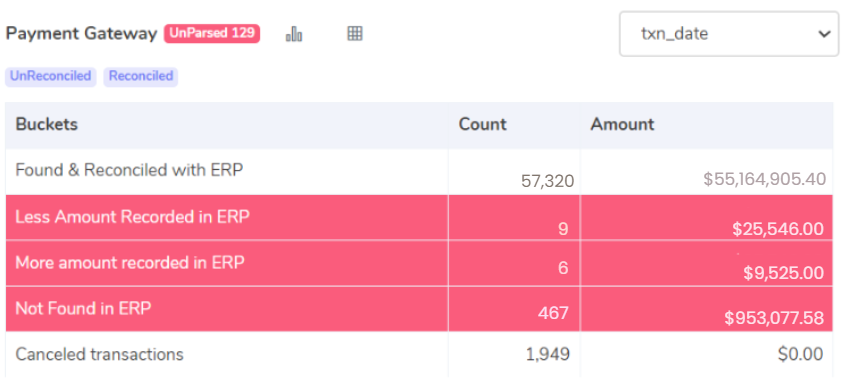Open Not Found in ERP row
857x378 pixels.
coord(419,309)
